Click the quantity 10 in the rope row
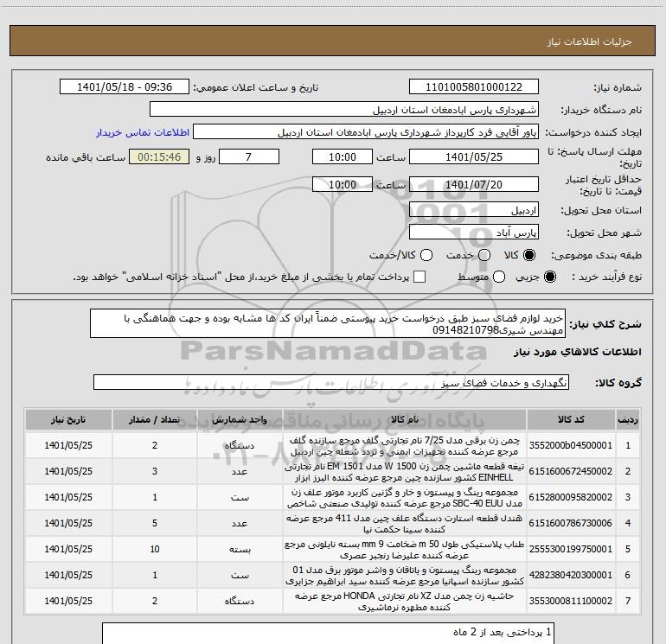The height and width of the screenshot is (644, 666). point(155,549)
